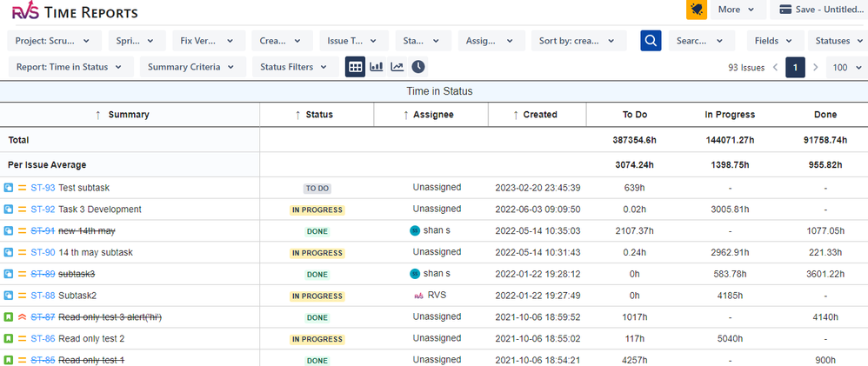Image resolution: width=868 pixels, height=366 pixels.
Task: Click the ST-87 story type icon
Action: tap(9, 317)
